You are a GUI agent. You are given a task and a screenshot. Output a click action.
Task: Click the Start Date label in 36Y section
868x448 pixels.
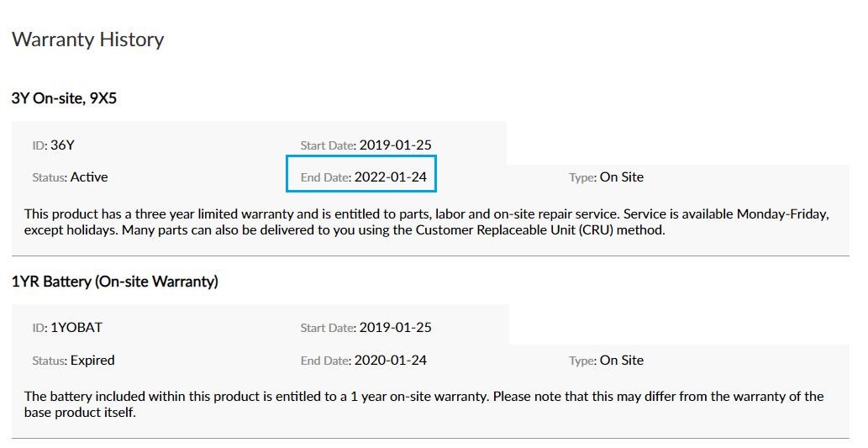point(328,145)
